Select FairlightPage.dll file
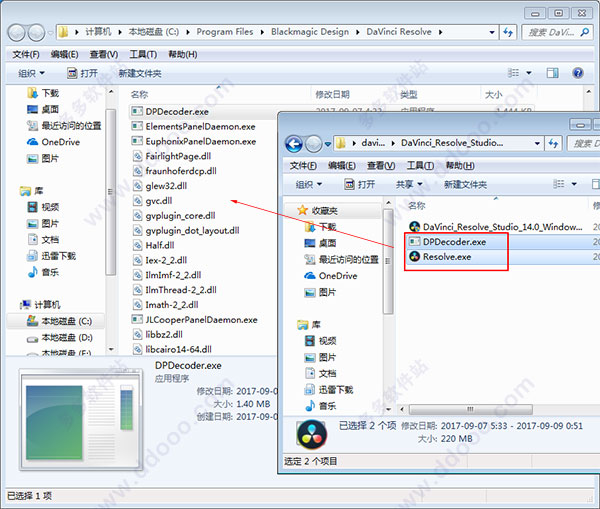The width and height of the screenshot is (600, 509). (172, 156)
